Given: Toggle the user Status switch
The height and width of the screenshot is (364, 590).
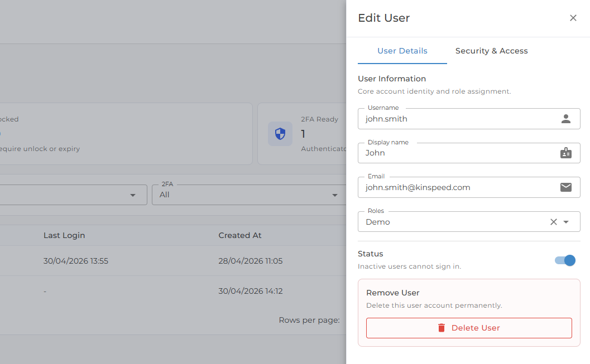Looking at the screenshot, I should tap(565, 260).
